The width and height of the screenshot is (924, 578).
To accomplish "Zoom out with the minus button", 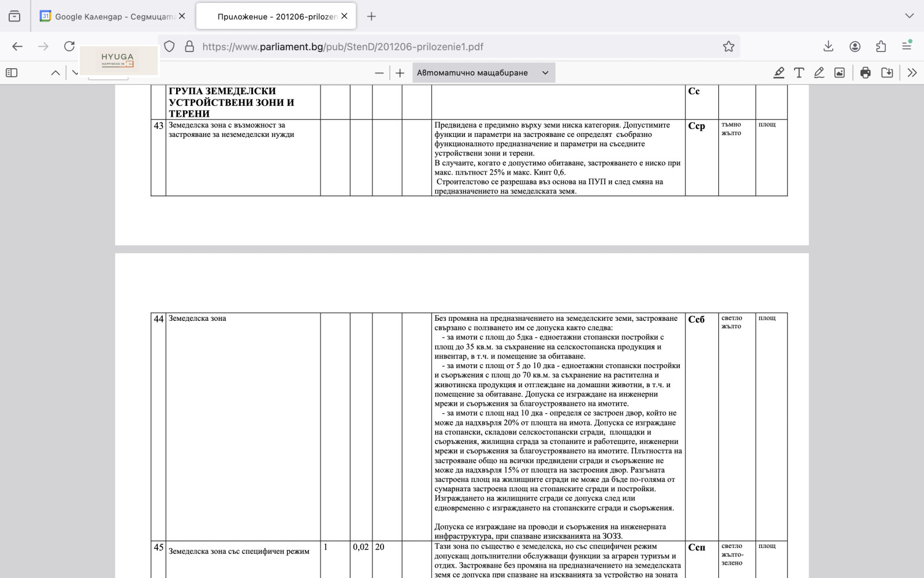I will point(379,73).
